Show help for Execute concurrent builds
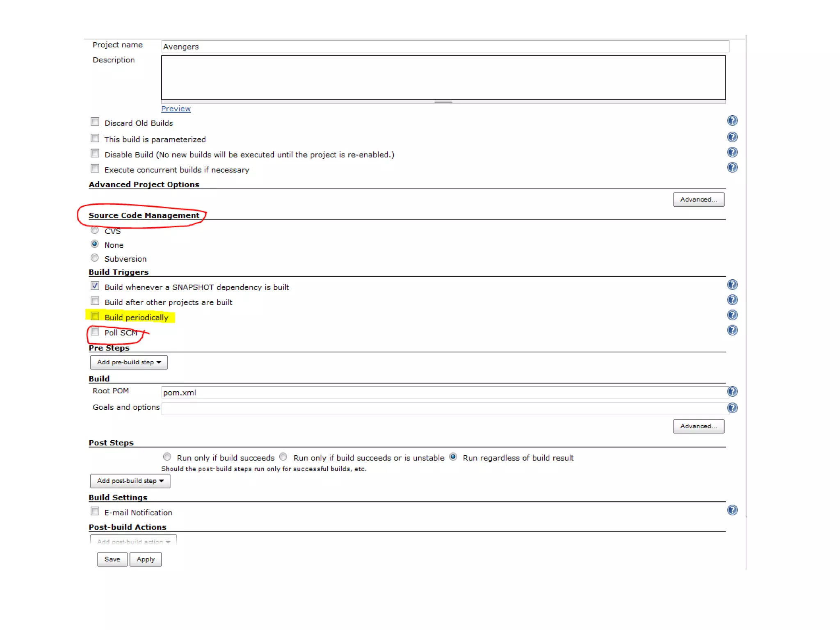This screenshot has height=630, width=840. coord(732,167)
